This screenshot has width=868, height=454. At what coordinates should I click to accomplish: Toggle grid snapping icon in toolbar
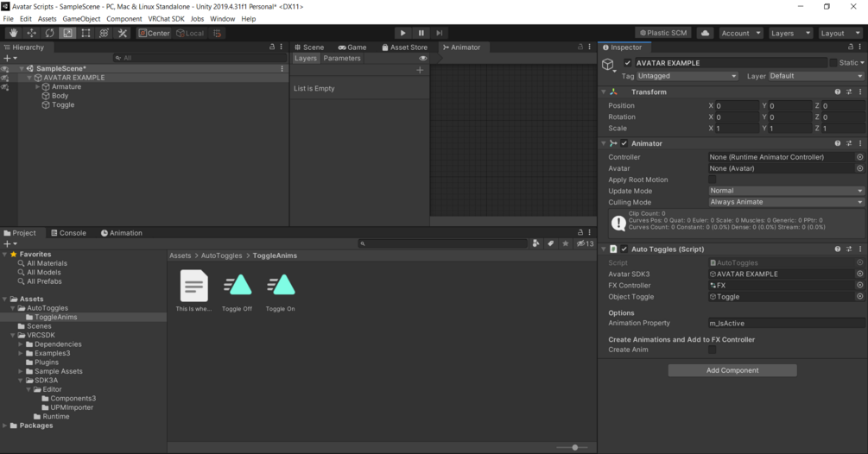[x=217, y=33]
